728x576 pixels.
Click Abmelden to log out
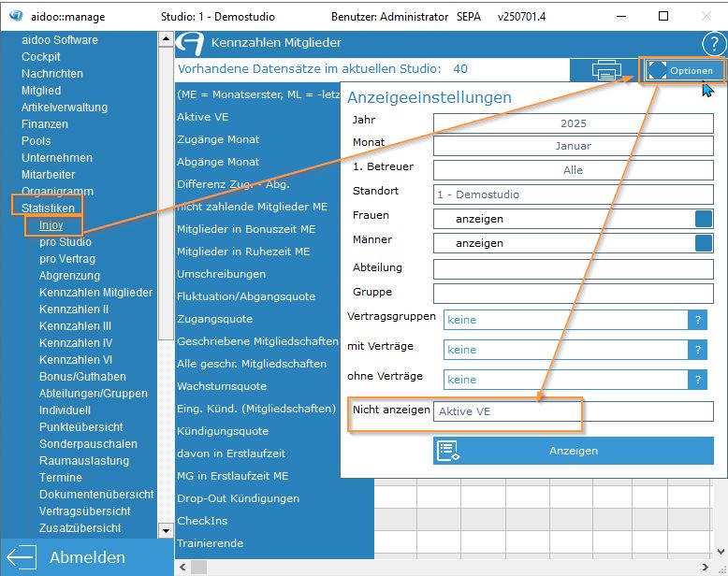point(87,557)
